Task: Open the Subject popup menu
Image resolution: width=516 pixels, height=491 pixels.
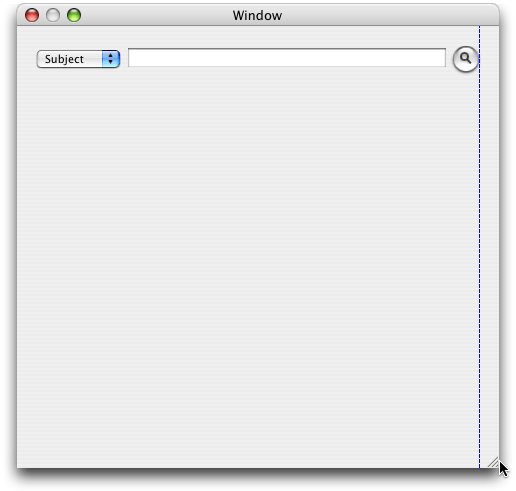Action: coord(78,59)
